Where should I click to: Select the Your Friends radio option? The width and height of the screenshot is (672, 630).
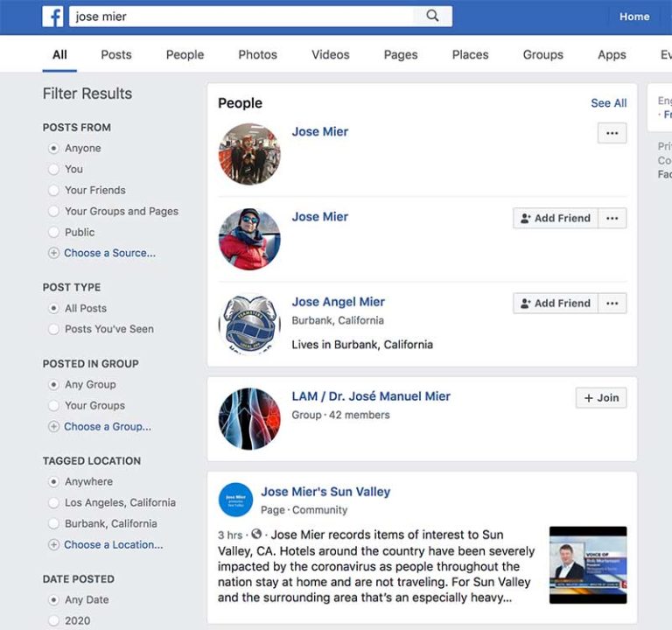53,190
